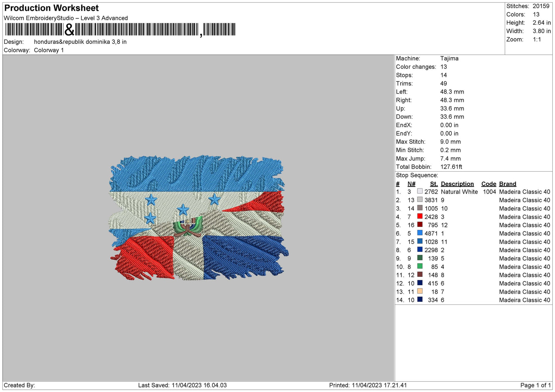Select the peach swatch in row 13
The image size is (555, 392).
[x=420, y=291]
